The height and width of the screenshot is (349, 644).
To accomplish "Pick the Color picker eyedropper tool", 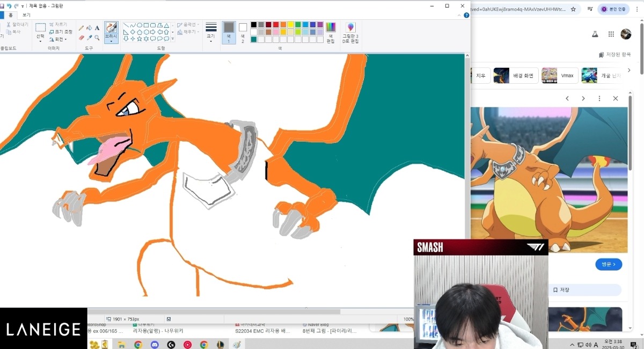I will [x=89, y=38].
